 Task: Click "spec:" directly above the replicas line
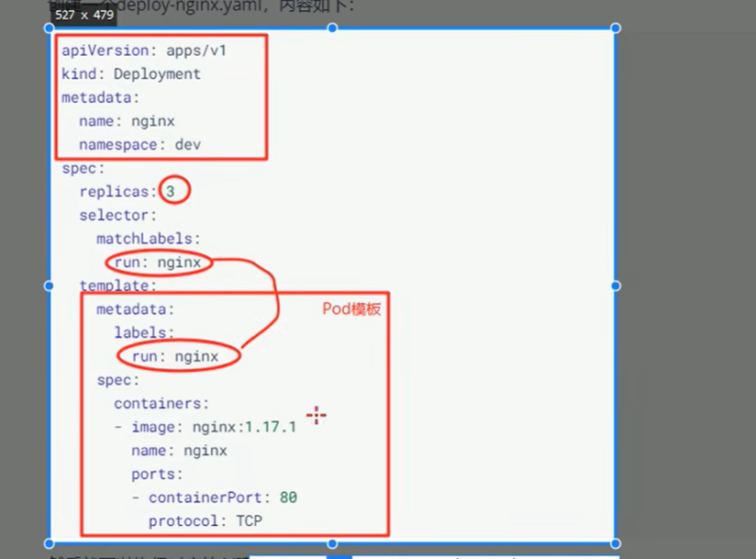click(x=83, y=169)
